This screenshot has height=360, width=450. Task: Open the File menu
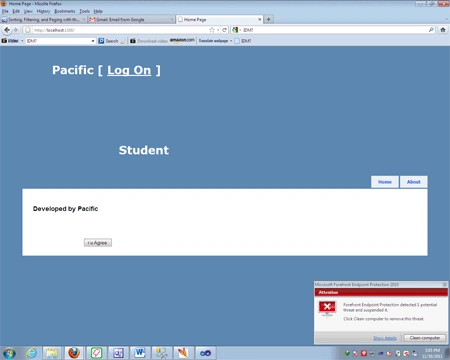pos(5,11)
